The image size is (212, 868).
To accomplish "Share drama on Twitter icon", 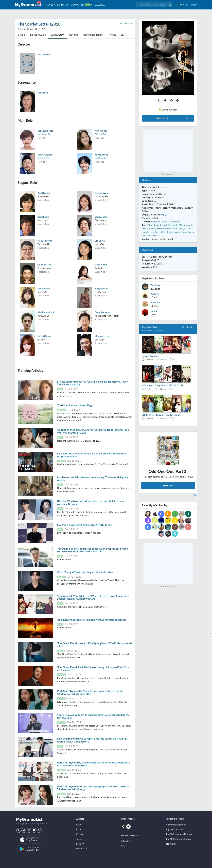I will coord(165,100).
